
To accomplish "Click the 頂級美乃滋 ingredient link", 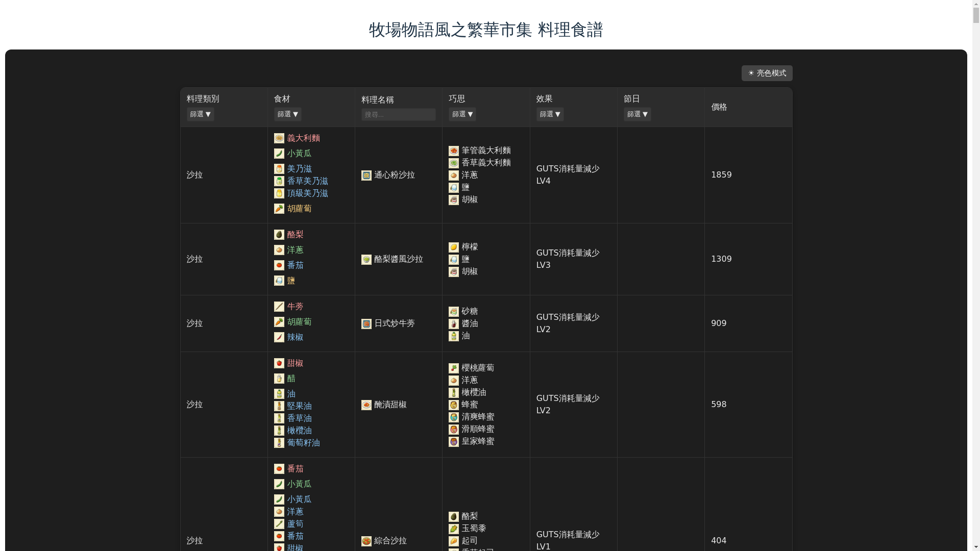I will (x=307, y=193).
